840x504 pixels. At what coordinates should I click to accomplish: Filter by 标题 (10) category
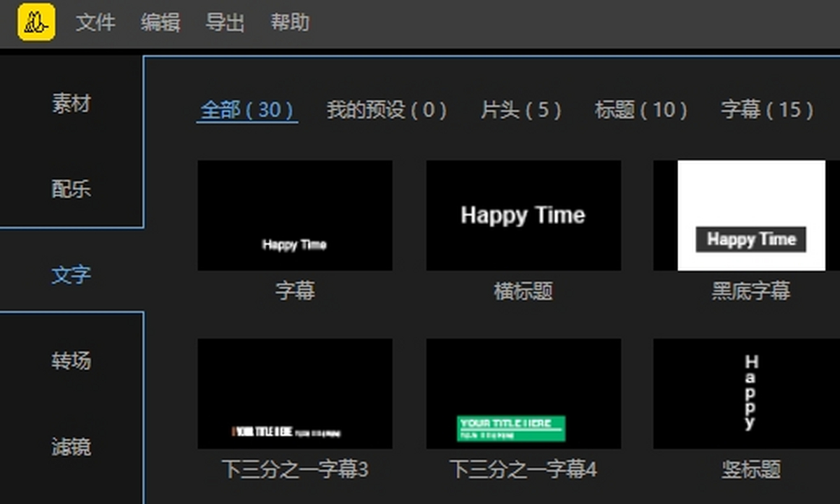coord(640,110)
